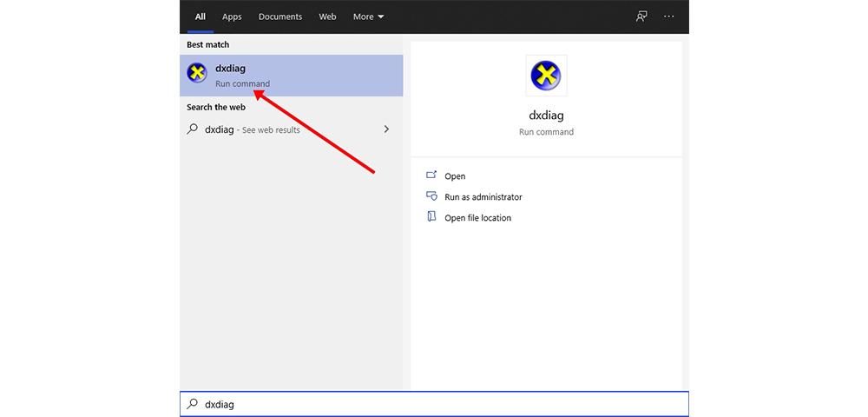
Task: Switch to the Web tab
Action: point(327,17)
